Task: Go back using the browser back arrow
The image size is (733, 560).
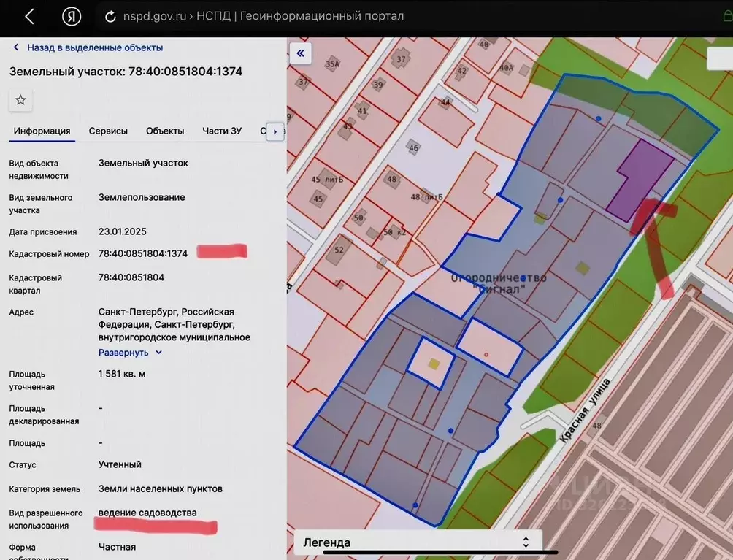Action: pos(29,16)
